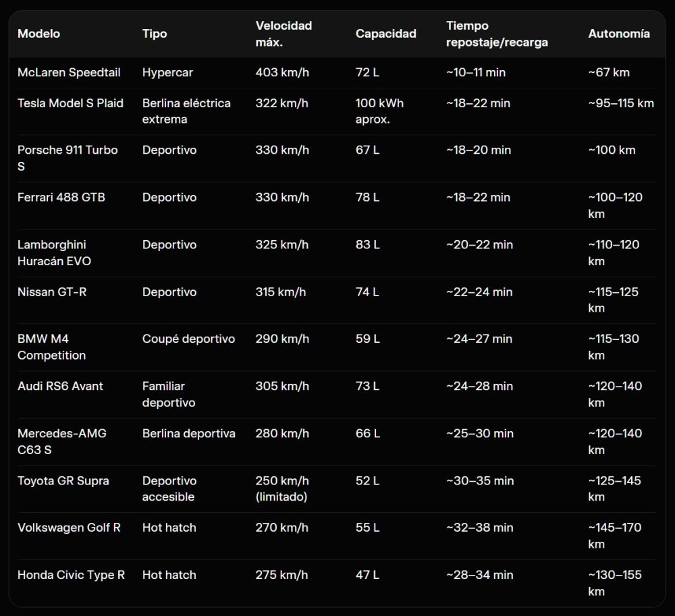Click the '280 km/h' speed cell
This screenshot has height=616, width=675.
coord(282,434)
